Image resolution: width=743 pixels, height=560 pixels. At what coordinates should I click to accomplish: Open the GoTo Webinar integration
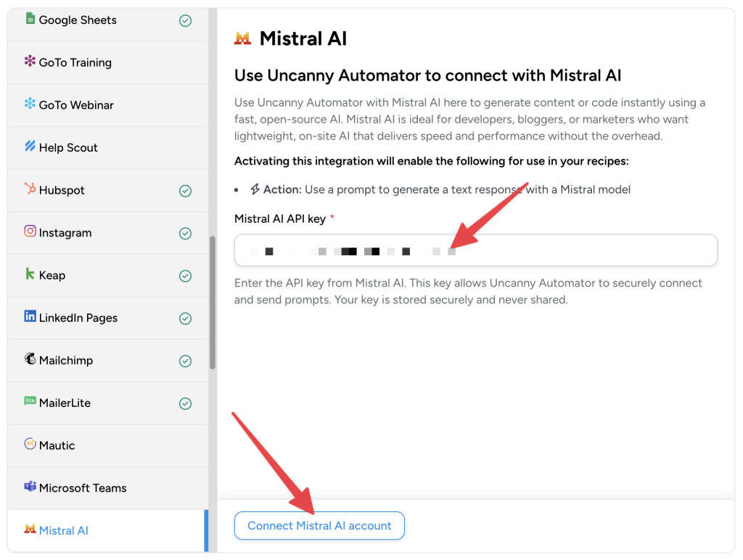[80, 104]
